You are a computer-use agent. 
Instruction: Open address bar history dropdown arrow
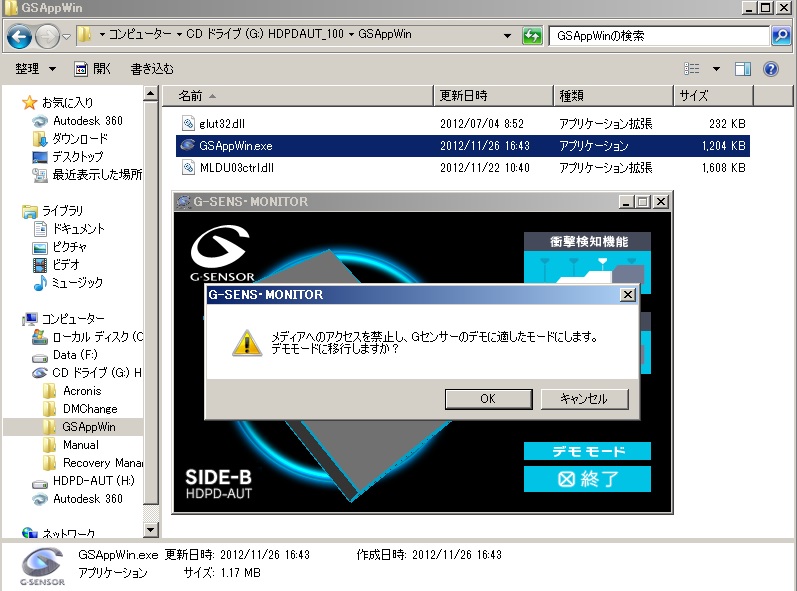[507, 36]
